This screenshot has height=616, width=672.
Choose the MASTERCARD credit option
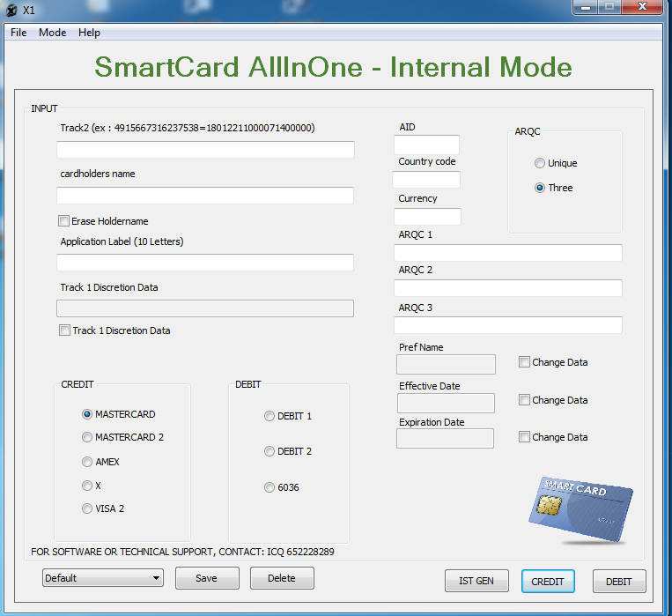[87, 414]
